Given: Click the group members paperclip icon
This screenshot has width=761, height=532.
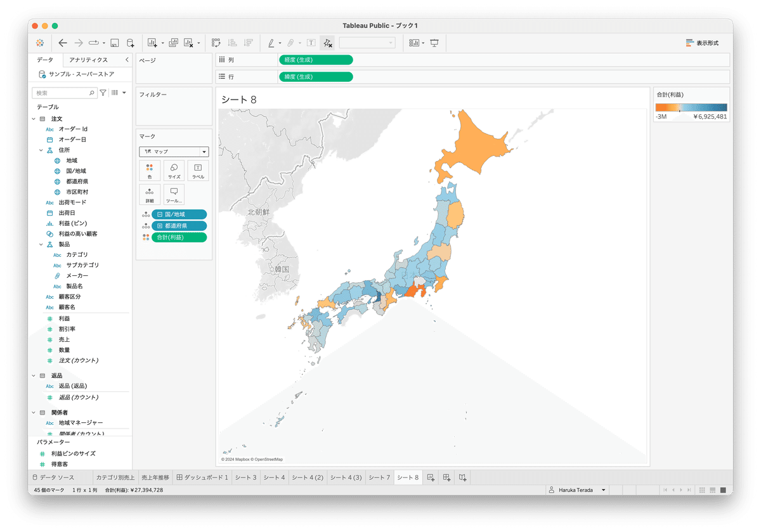Looking at the screenshot, I should point(290,42).
